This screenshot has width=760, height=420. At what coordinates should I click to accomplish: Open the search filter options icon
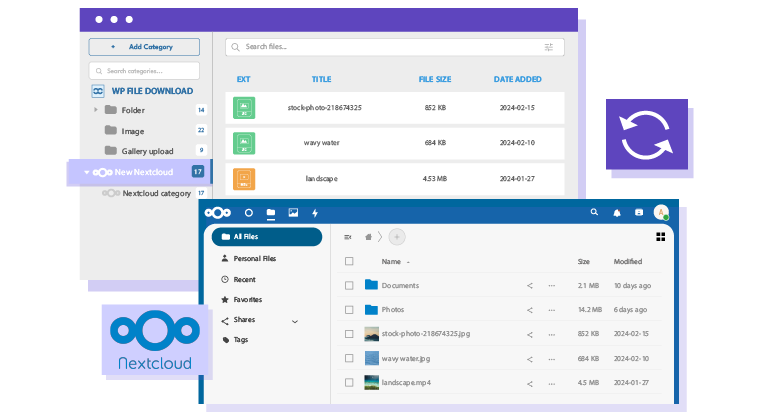pos(549,47)
